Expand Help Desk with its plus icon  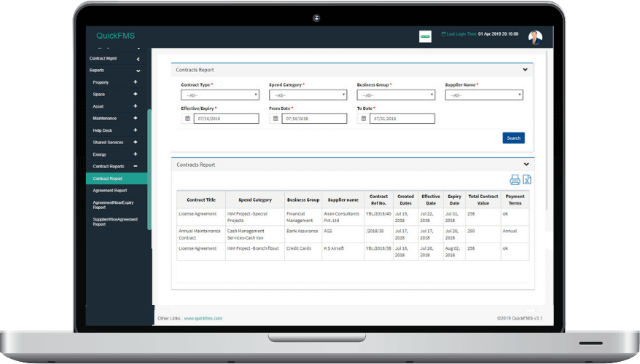click(135, 130)
